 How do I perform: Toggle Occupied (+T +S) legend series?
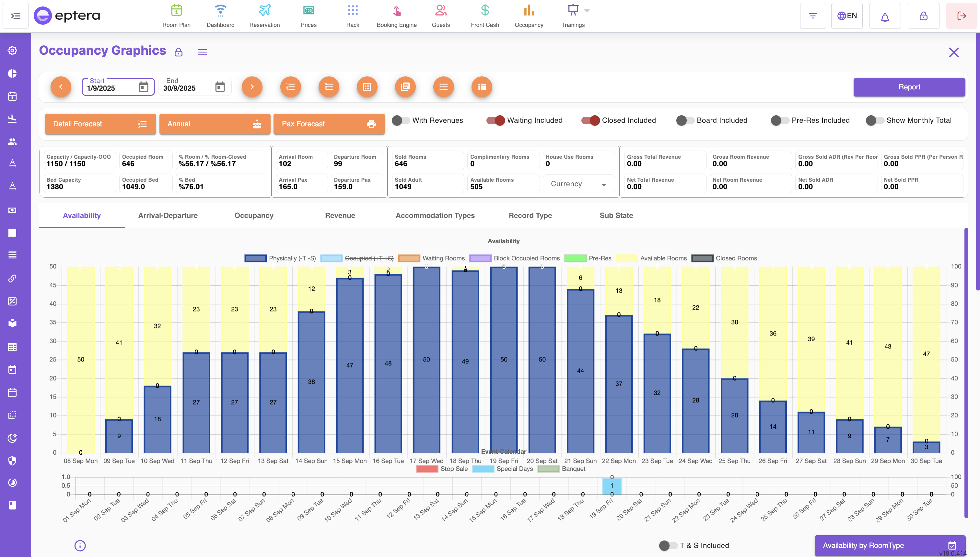357,259
